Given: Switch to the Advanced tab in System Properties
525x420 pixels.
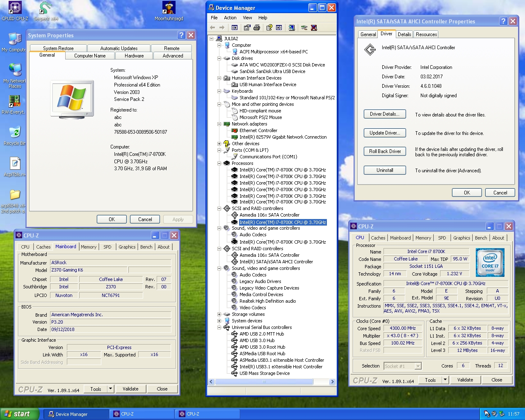Looking at the screenshot, I should point(173,56).
